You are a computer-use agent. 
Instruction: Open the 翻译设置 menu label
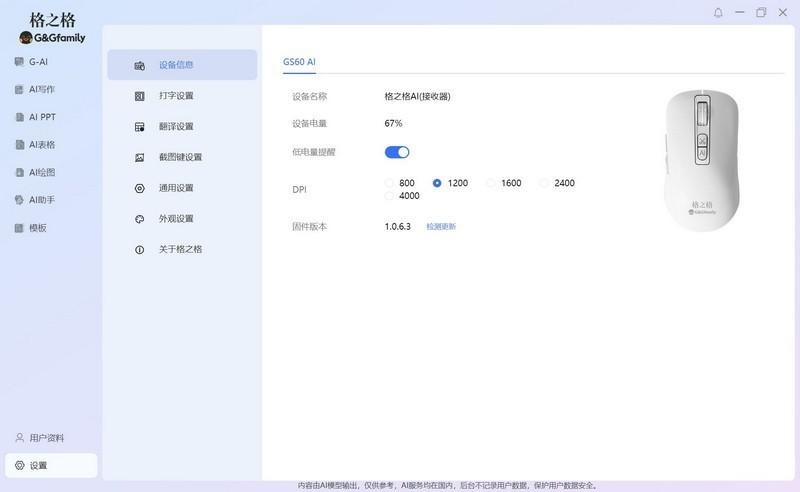click(x=176, y=126)
